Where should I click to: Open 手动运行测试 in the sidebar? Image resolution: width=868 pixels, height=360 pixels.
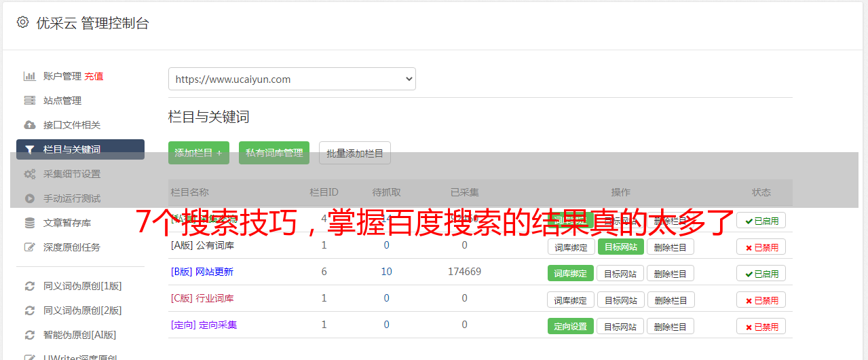pyautogui.click(x=72, y=198)
